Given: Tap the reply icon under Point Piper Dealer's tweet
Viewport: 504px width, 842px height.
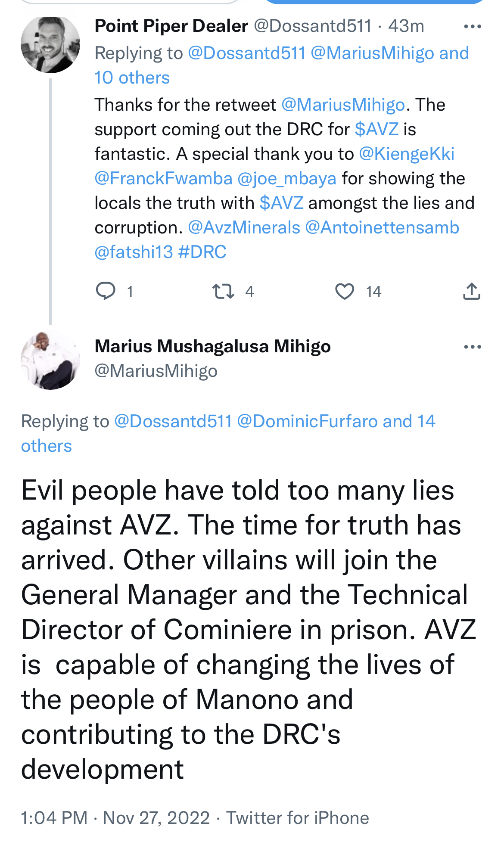Looking at the screenshot, I should coord(106,291).
